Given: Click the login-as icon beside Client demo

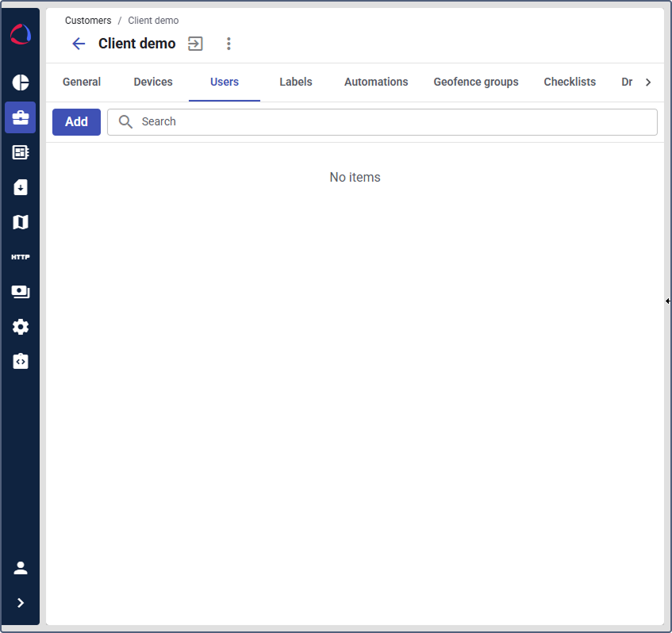Looking at the screenshot, I should point(195,44).
